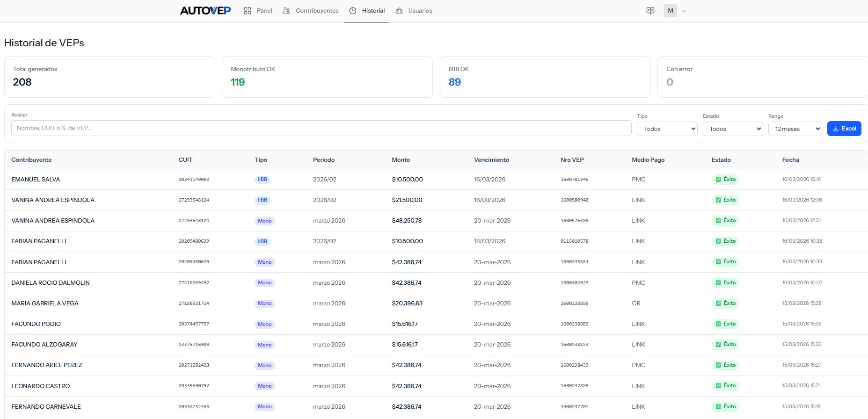Go to the Contribuyentes tab
868x419 pixels.
(311, 11)
